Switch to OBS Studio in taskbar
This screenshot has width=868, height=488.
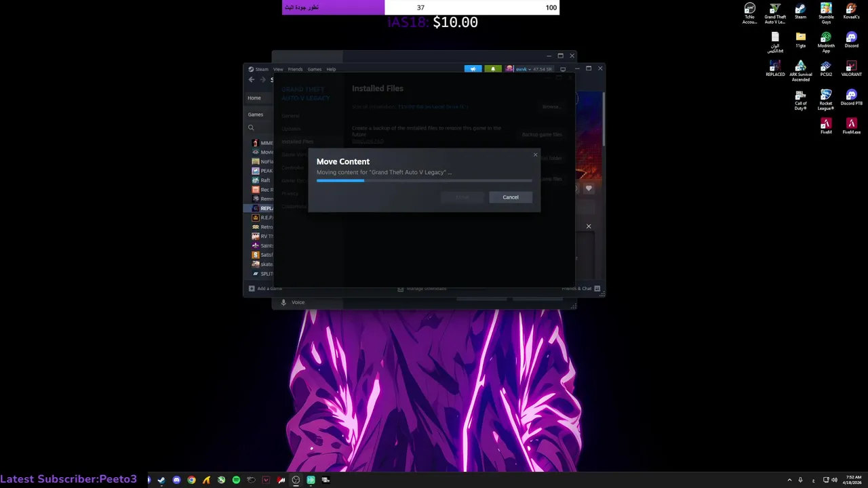pyautogui.click(x=296, y=480)
